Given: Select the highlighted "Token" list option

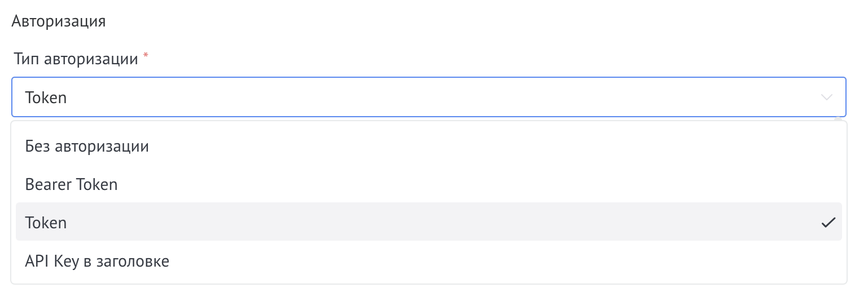Looking at the screenshot, I should (x=46, y=223).
